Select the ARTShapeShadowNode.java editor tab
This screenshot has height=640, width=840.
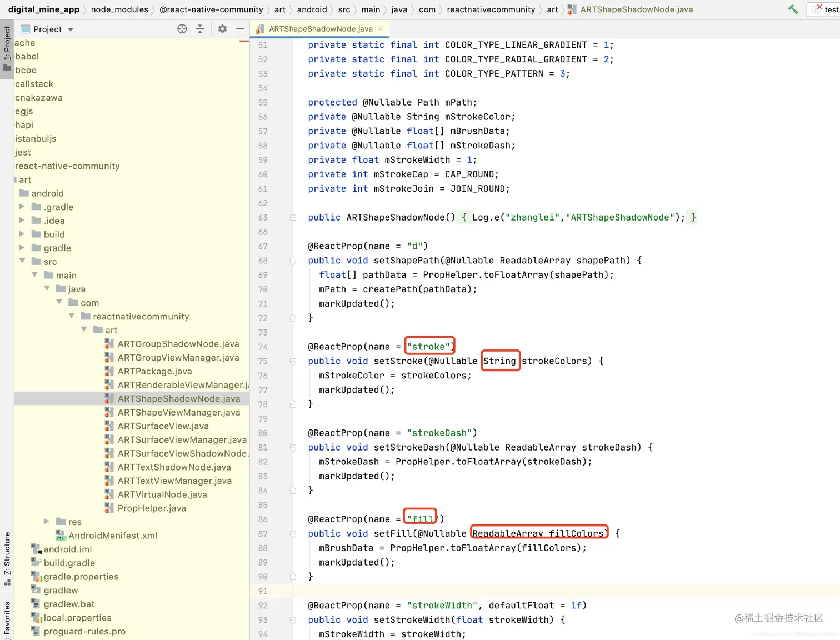tap(319, 29)
